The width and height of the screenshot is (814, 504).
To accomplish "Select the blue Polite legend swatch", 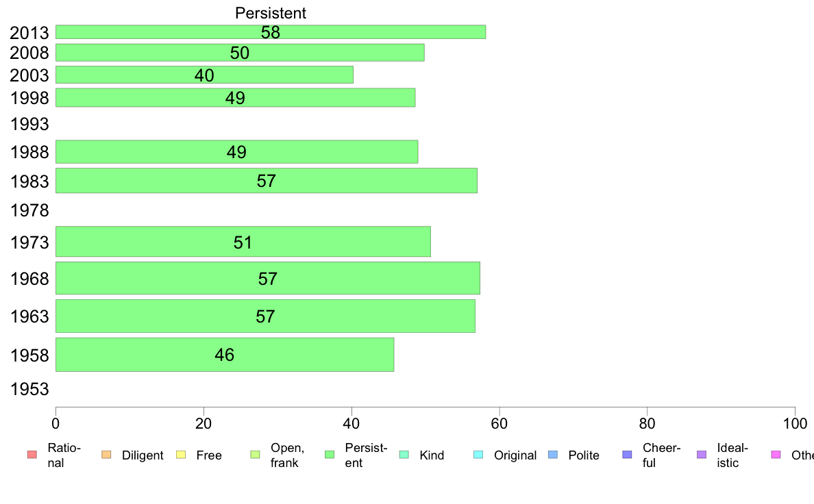I will point(553,455).
